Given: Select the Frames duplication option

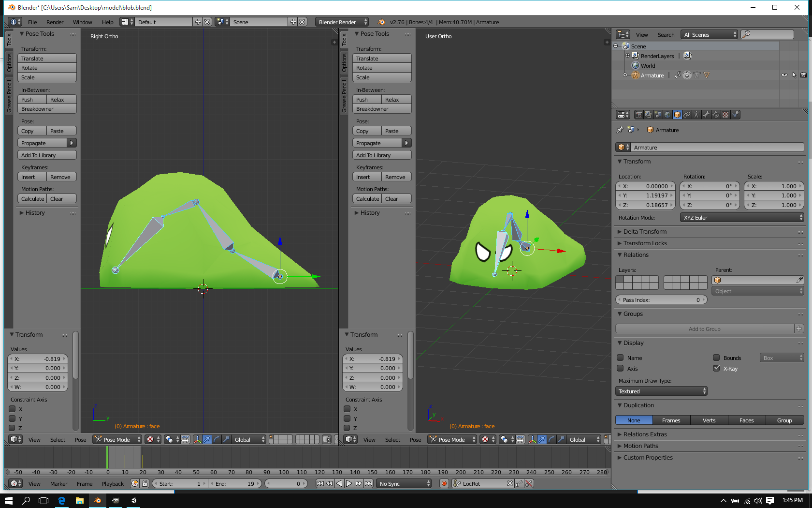Looking at the screenshot, I should point(671,420).
